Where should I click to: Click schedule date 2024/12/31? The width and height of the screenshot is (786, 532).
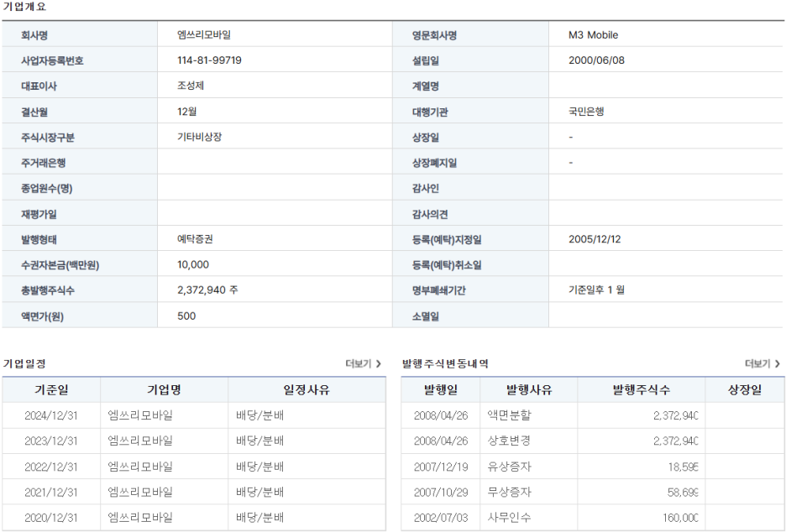[x=51, y=415]
